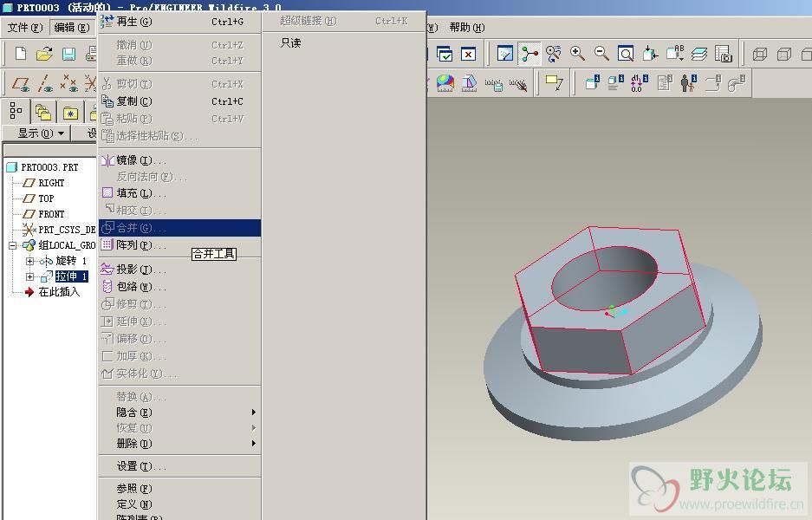The height and width of the screenshot is (520, 812).
Task: Open a file with the folder icon
Action: [x=44, y=54]
